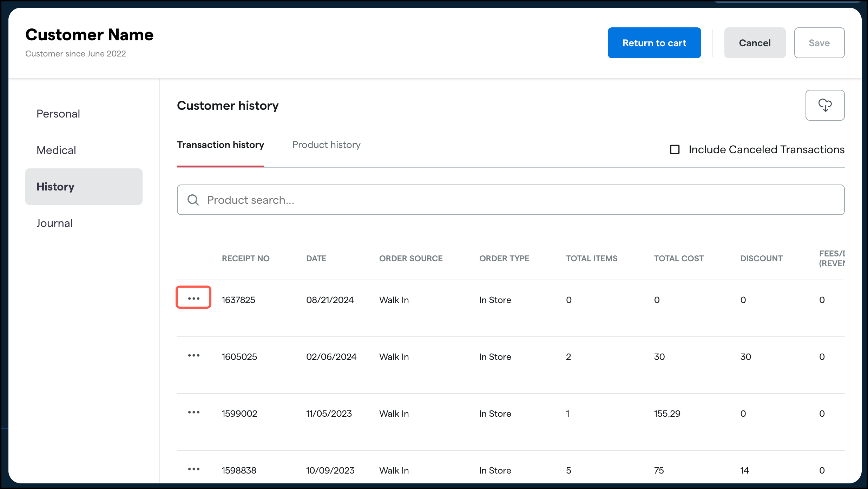Sort by the TOTAL COST column header
The image size is (868, 489).
679,259
